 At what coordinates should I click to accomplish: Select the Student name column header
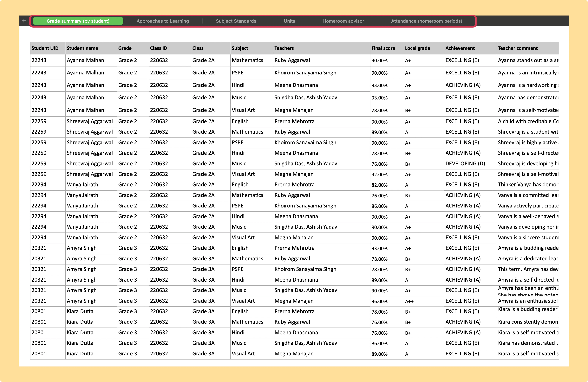coord(91,48)
